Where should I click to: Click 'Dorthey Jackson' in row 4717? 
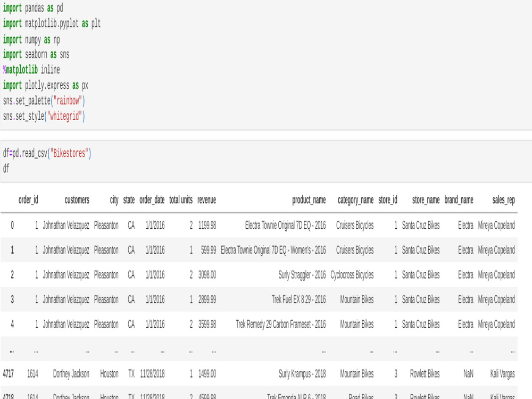click(71, 374)
